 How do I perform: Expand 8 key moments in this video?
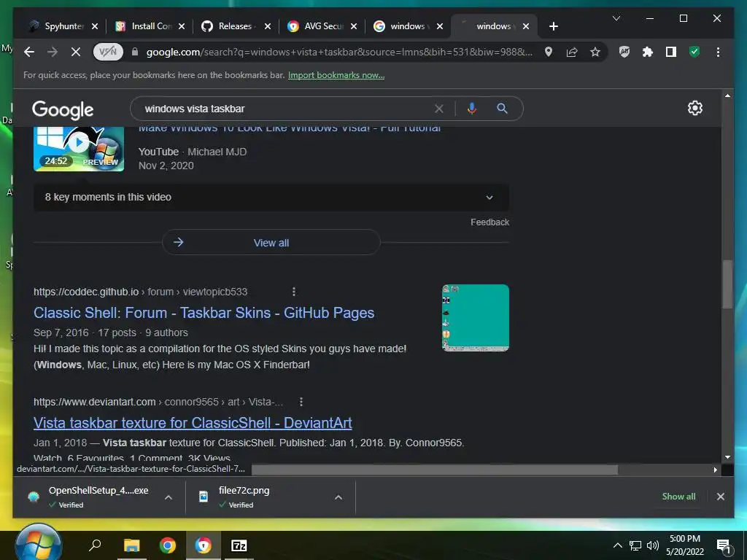tap(271, 197)
